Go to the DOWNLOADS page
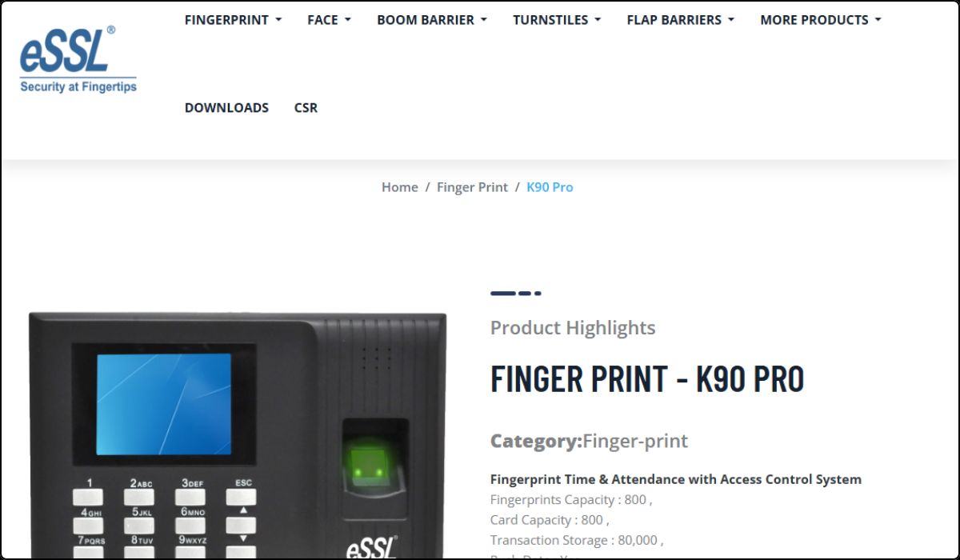960x560 pixels. 226,108
